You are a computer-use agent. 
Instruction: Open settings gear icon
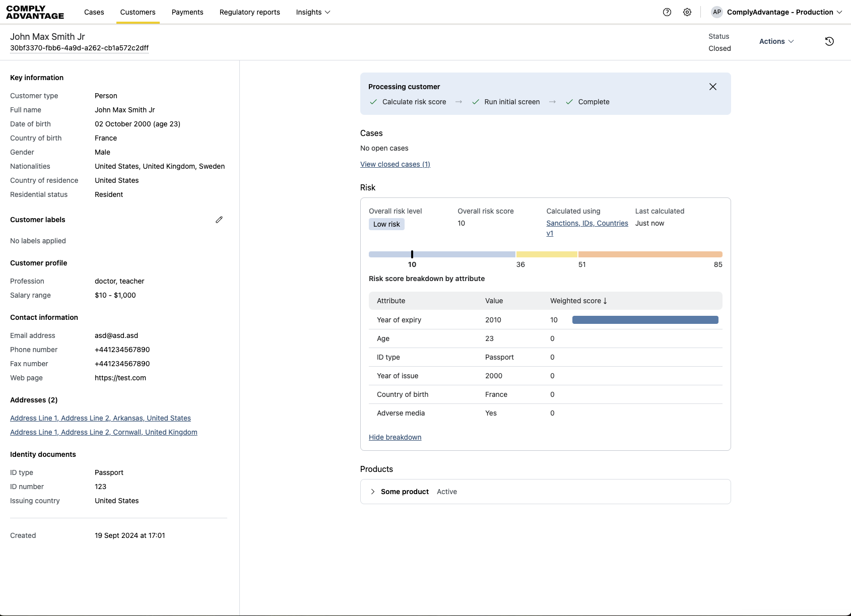coord(687,12)
